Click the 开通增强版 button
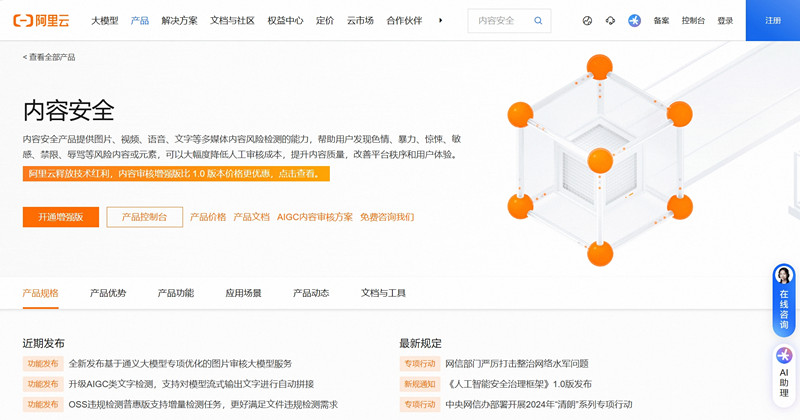The image size is (800, 420). click(61, 217)
